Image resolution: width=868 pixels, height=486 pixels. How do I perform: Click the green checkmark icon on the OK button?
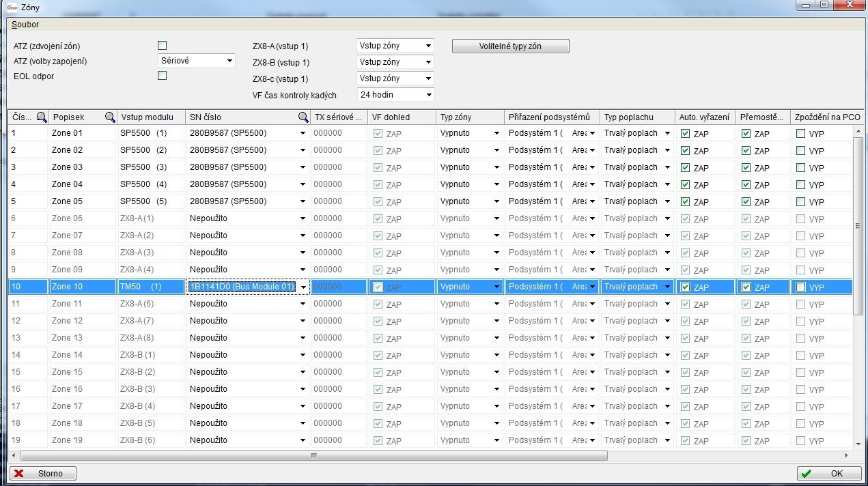pyautogui.click(x=807, y=474)
